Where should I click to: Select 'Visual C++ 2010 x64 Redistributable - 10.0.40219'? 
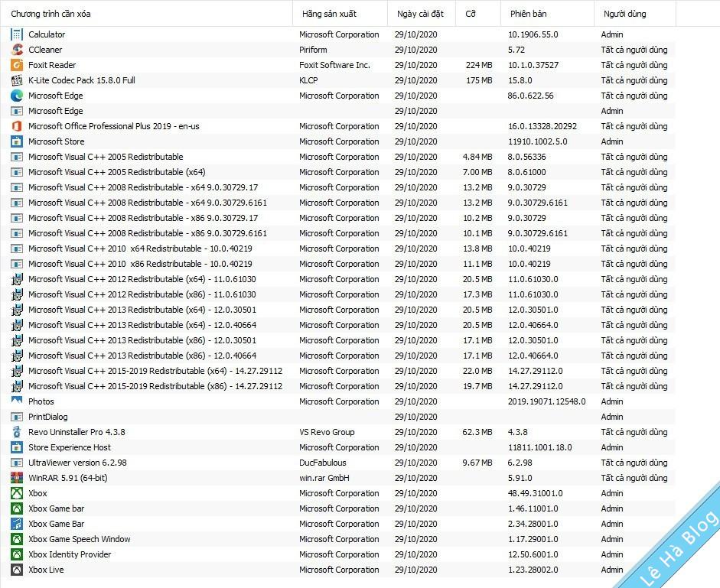coord(140,249)
